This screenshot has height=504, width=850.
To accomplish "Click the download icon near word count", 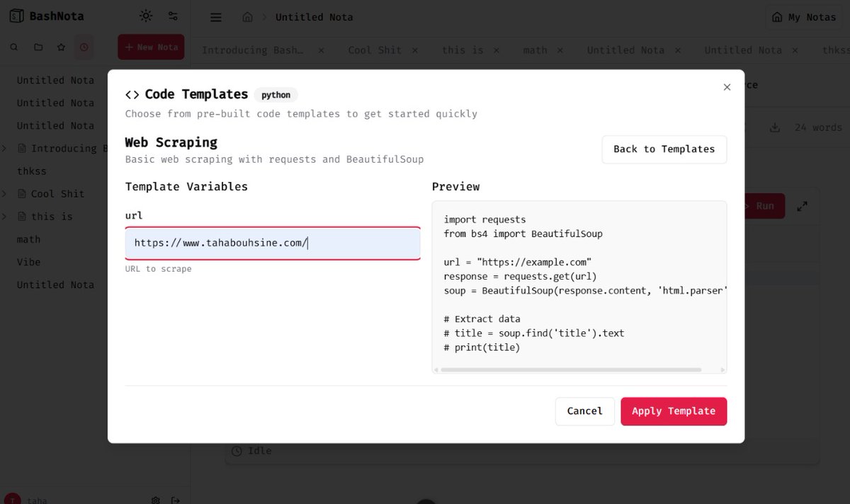I will click(x=775, y=127).
